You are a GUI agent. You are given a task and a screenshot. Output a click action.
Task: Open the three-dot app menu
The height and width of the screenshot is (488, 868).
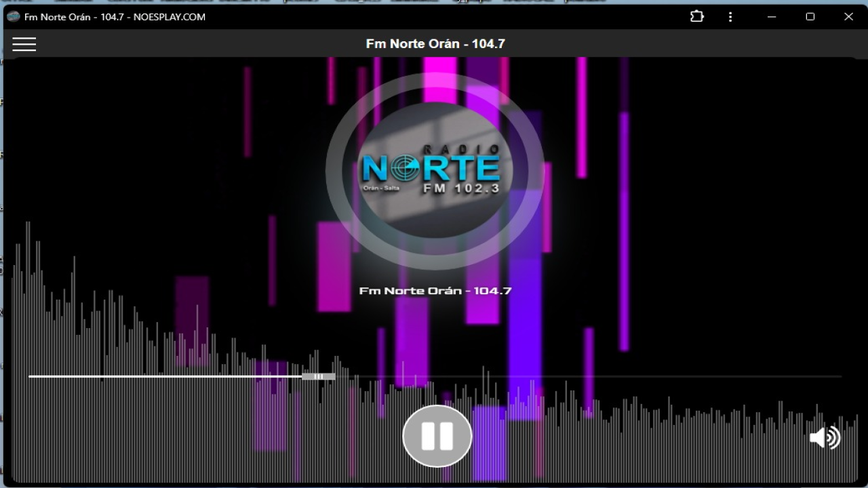pos(730,17)
